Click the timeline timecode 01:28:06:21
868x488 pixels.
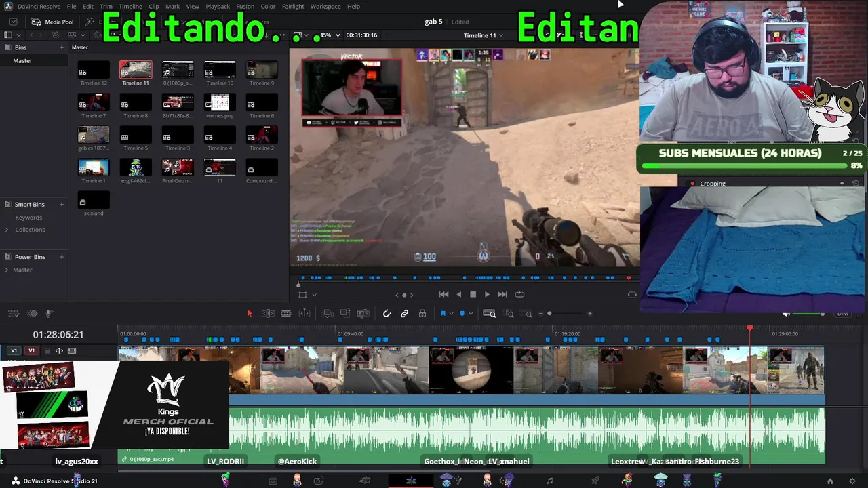tap(58, 335)
